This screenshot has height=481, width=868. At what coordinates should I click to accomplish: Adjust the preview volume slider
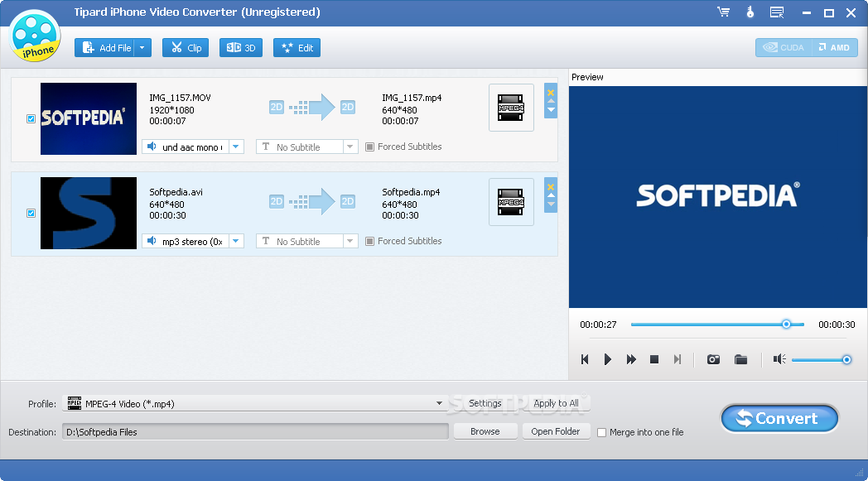[822, 360]
